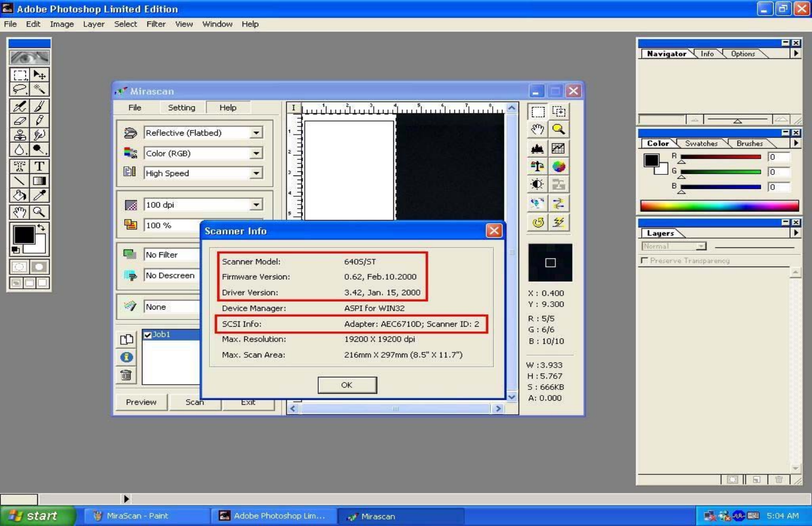The height and width of the screenshot is (526, 812).
Task: Click the Mirascan Scan button
Action: (x=195, y=402)
